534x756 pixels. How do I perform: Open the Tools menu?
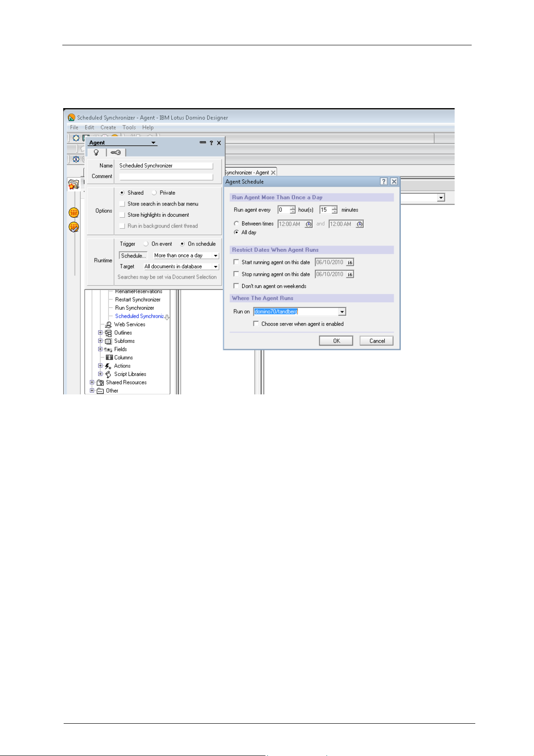(x=129, y=127)
